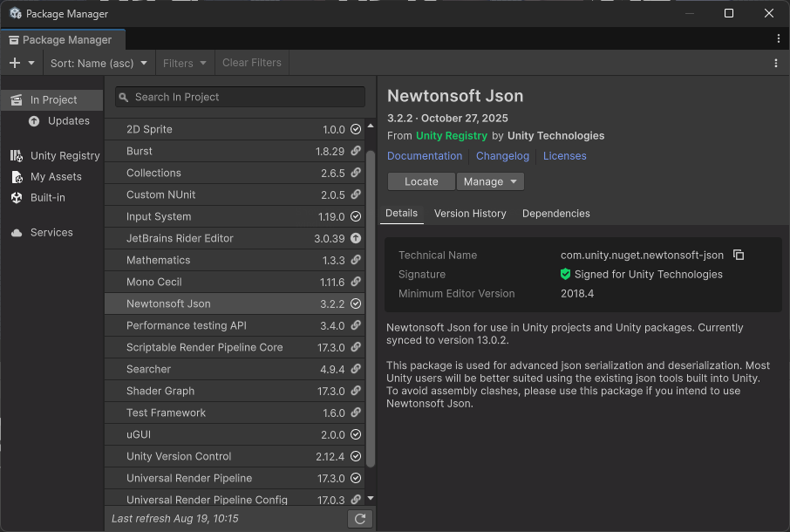The image size is (790, 532).
Task: Click the Searcher dependency link icon
Action: (x=356, y=369)
